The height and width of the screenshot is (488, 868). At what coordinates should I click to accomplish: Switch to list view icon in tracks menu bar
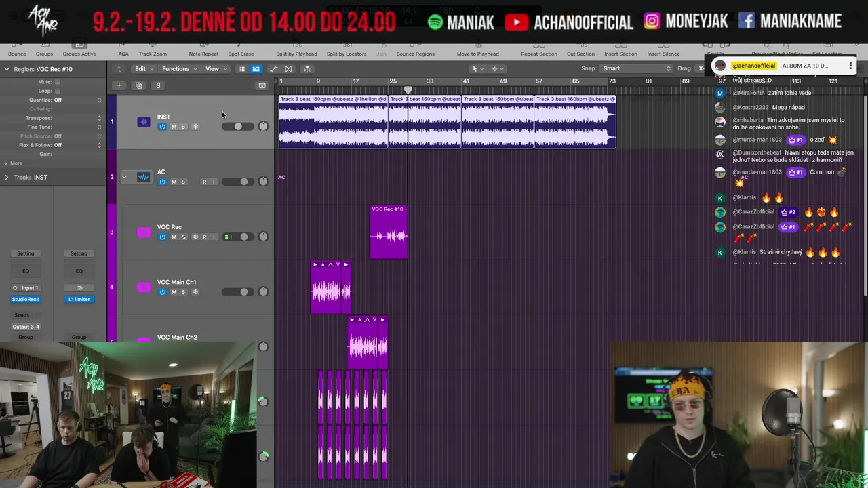256,68
